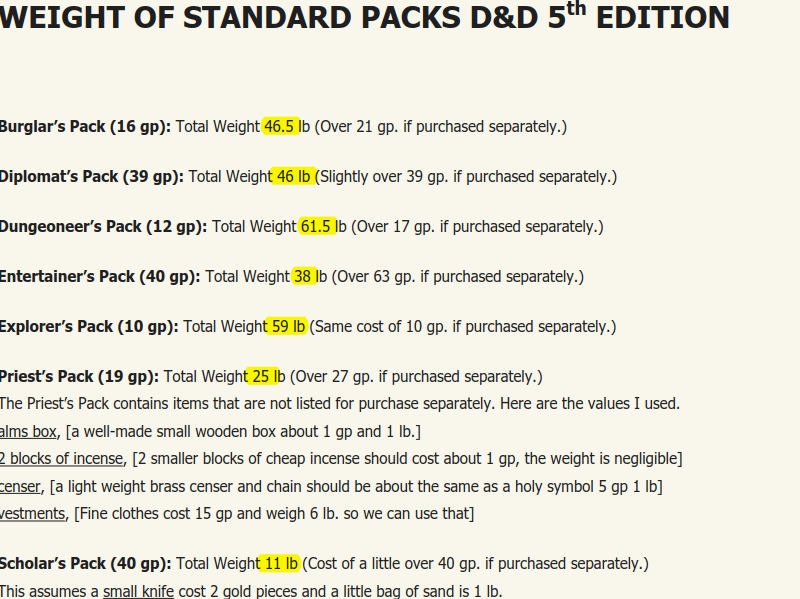Click the highlighted 46.5 weight value
Viewport: 800px width, 599px height.
281,127
